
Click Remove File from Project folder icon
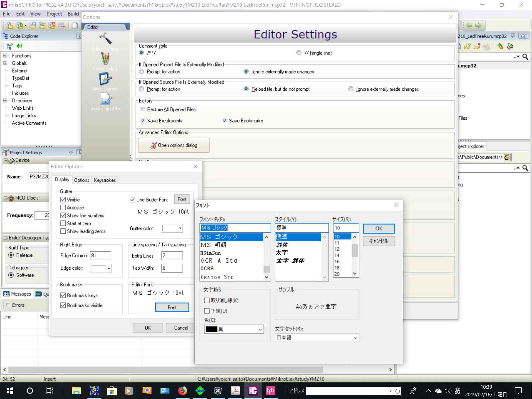point(477,46)
